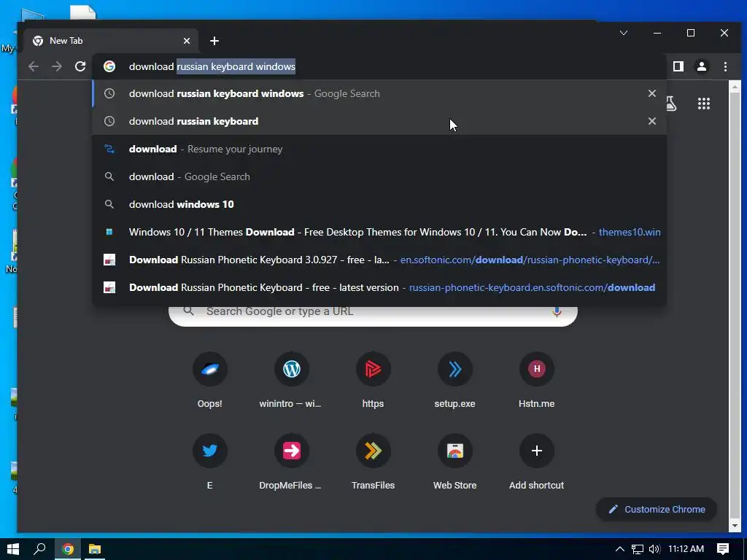Image resolution: width=747 pixels, height=560 pixels.
Task: Choose 'download - Resume your journey' suggestion
Action: [x=379, y=149]
